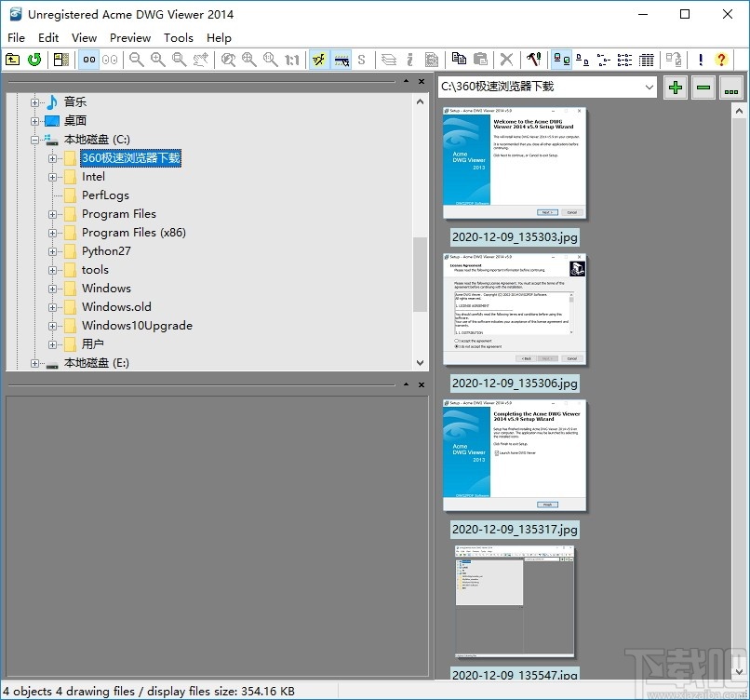Collapse the 本地磁盘 (C:) drive node
The image size is (750, 700).
coord(33,139)
